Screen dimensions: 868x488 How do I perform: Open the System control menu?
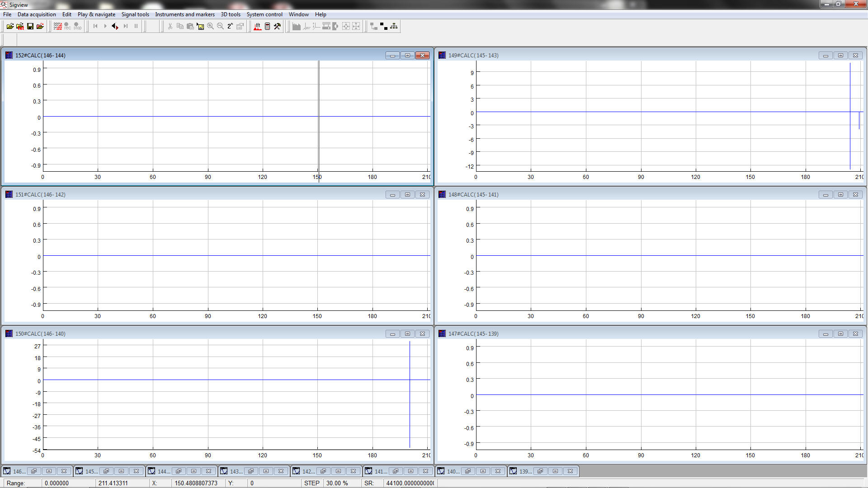coord(264,14)
